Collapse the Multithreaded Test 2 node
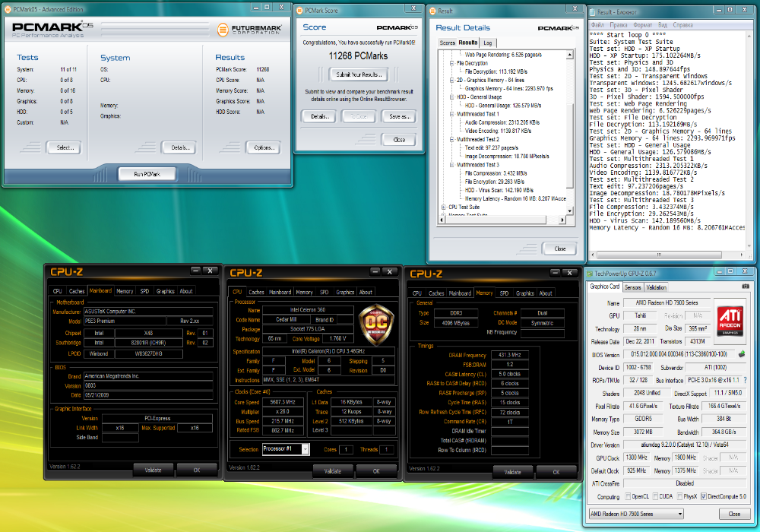The width and height of the screenshot is (760, 532). tap(451, 139)
